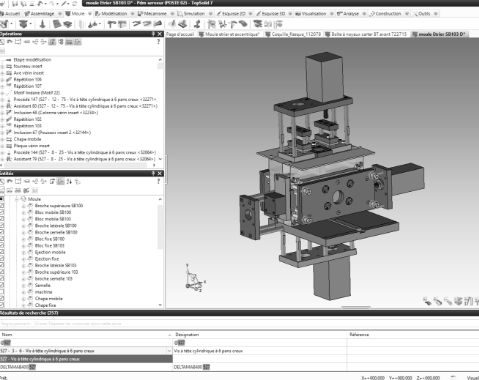Click the save disk icon in the quick-access toolbar
479x380 pixels.
[16, 4]
